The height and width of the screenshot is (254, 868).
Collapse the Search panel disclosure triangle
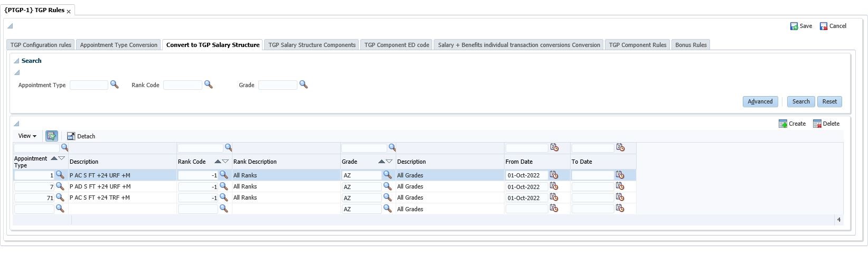16,61
